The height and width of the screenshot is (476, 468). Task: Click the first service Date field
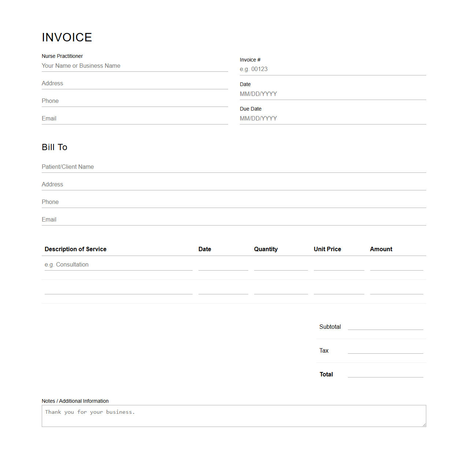pyautogui.click(x=223, y=265)
